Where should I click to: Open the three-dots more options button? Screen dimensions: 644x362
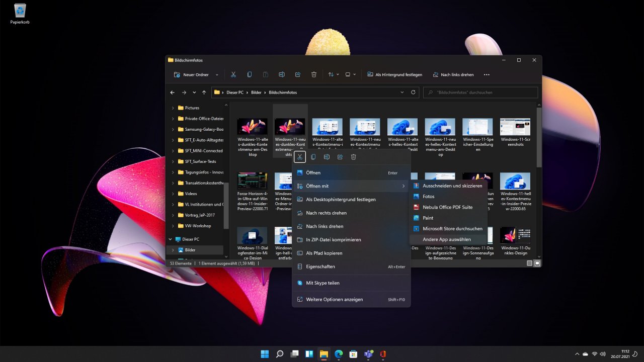click(x=487, y=74)
